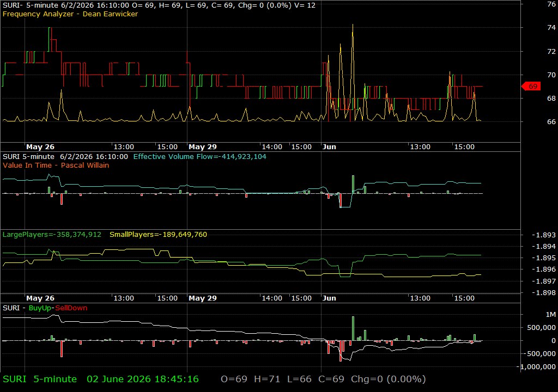Click the tallest green bar in the BuyUp-SellDown panel
Image resolution: width=558 pixels, height=392 pixels.
click(353, 328)
